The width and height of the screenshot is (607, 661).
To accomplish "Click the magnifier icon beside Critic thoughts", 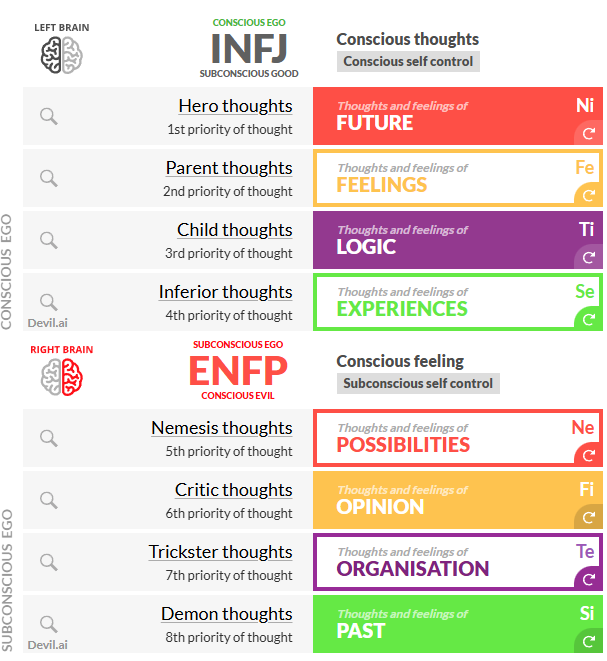I will 49,500.
